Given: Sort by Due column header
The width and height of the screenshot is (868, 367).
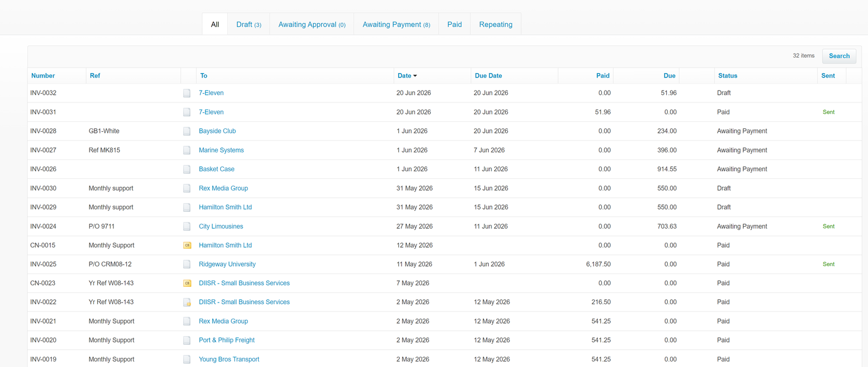Looking at the screenshot, I should click(x=669, y=76).
